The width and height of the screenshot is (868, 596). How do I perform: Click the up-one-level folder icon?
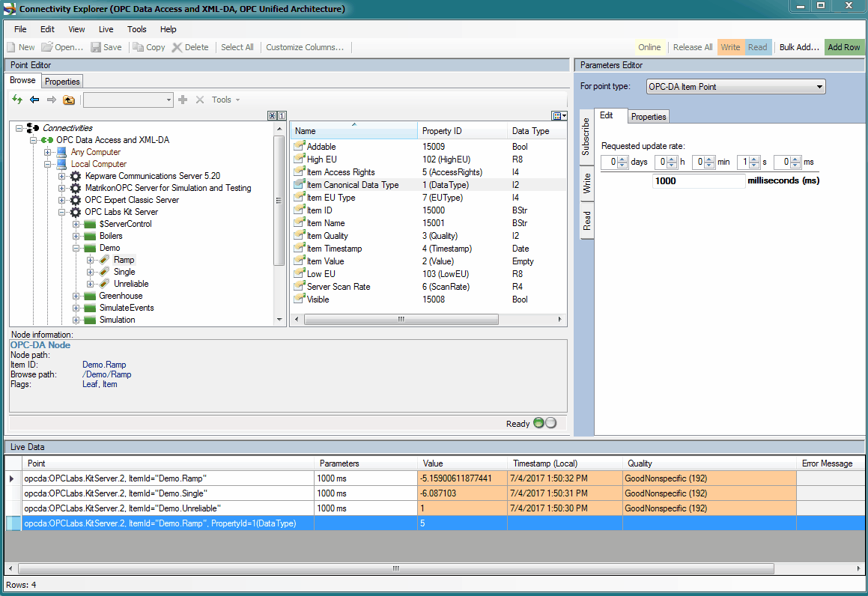coord(69,100)
